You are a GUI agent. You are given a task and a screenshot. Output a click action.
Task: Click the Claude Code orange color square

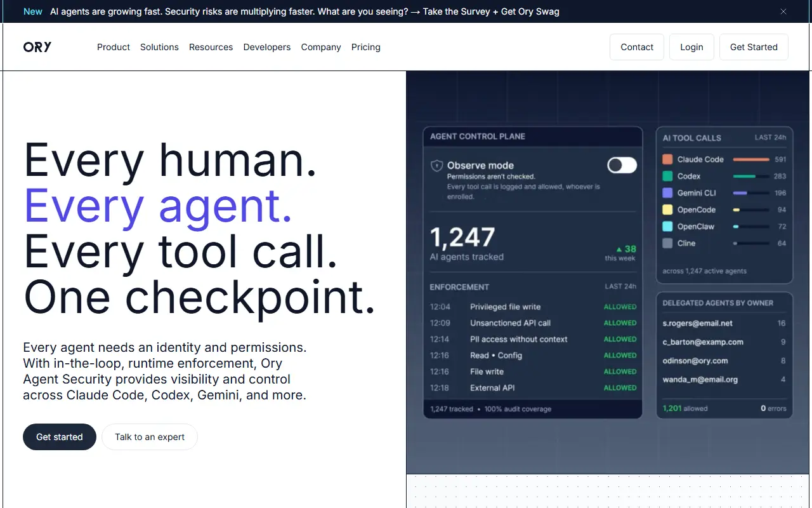667,159
